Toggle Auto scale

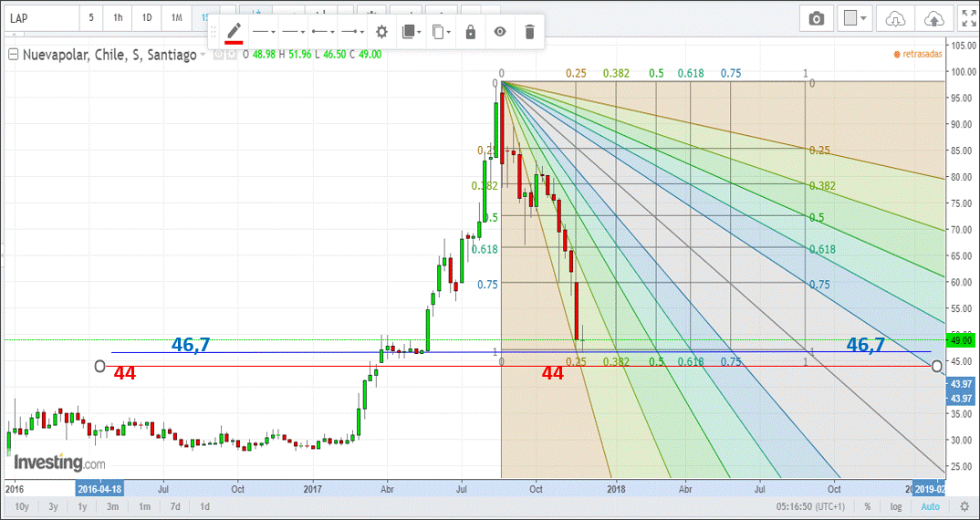click(930, 507)
